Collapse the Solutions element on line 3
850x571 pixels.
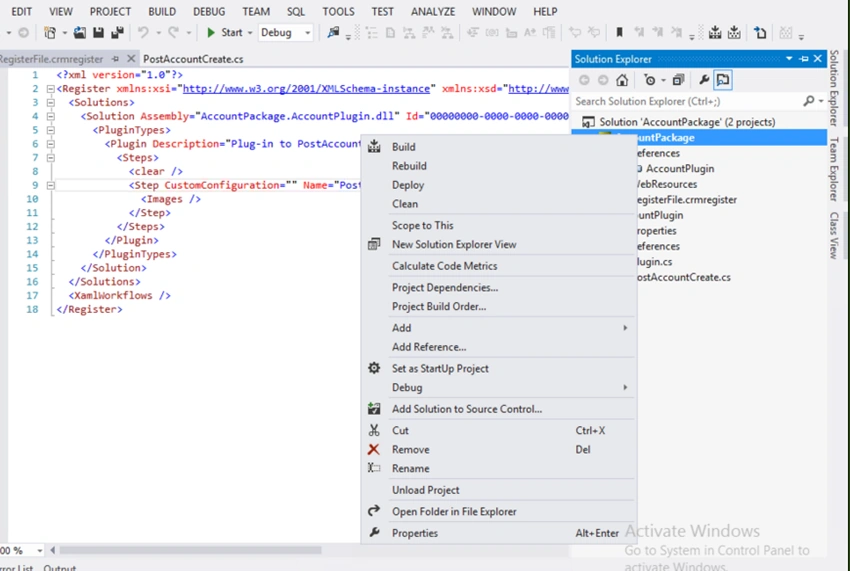[50, 102]
